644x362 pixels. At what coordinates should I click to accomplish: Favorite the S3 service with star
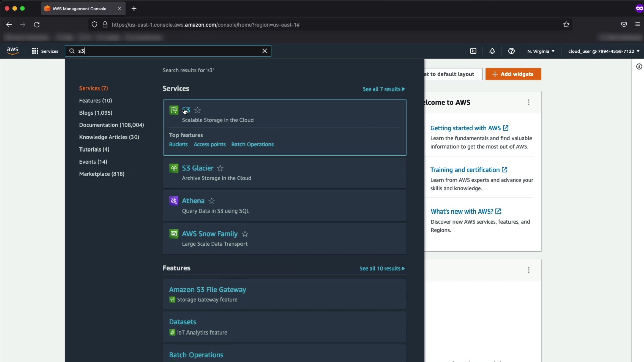pyautogui.click(x=198, y=110)
